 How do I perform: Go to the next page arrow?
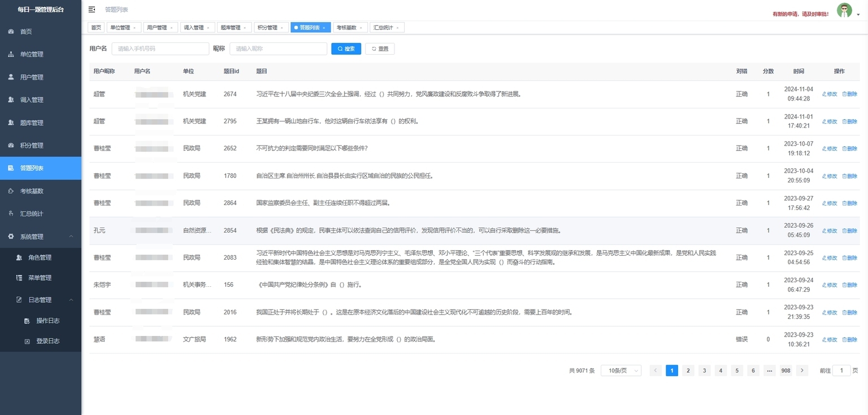point(802,370)
